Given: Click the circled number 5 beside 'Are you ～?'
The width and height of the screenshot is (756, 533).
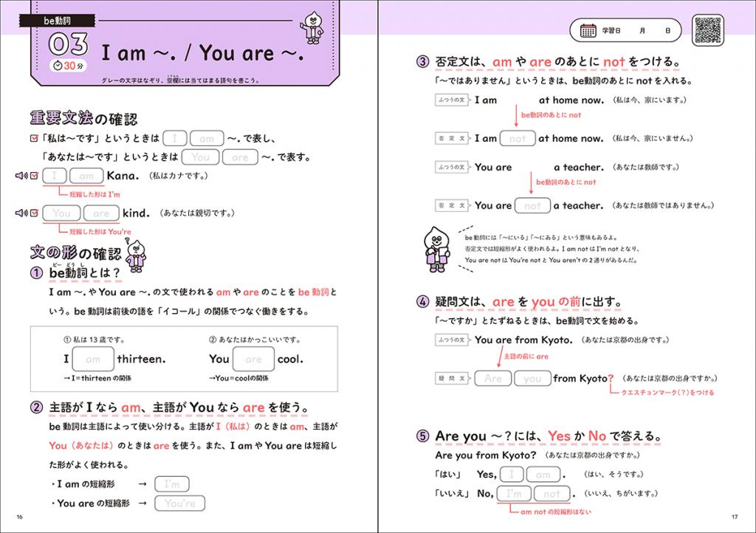Looking at the screenshot, I should click(422, 436).
